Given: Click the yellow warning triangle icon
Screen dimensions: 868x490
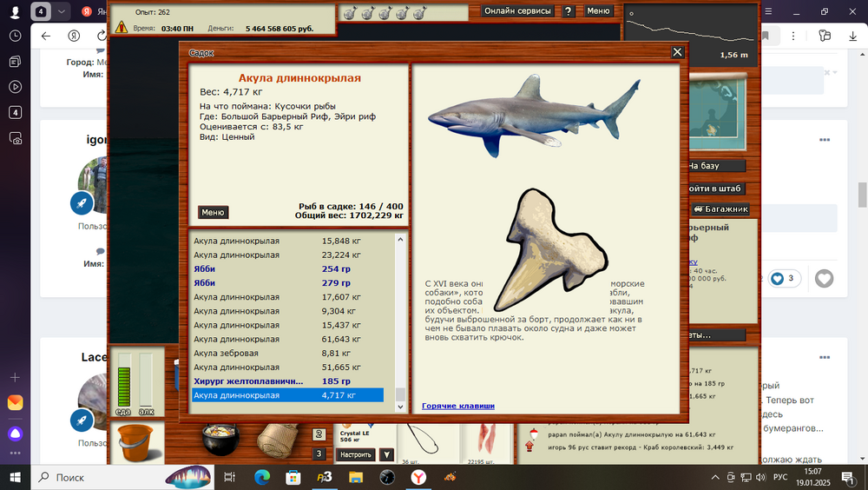Looking at the screenshot, I should (x=121, y=28).
